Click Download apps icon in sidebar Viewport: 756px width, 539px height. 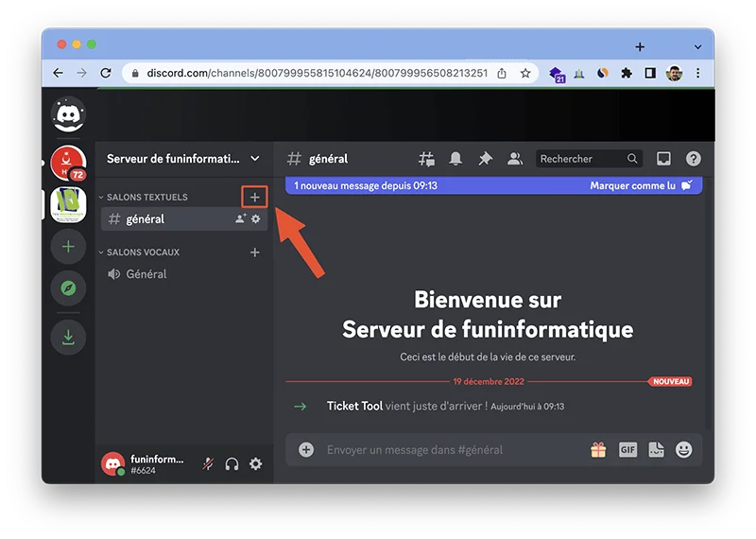coord(68,338)
